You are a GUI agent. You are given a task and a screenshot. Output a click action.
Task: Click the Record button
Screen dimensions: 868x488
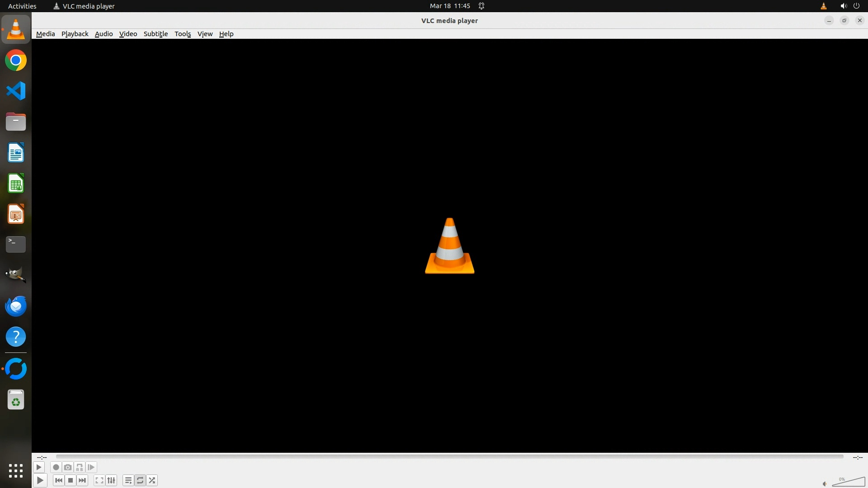(56, 467)
